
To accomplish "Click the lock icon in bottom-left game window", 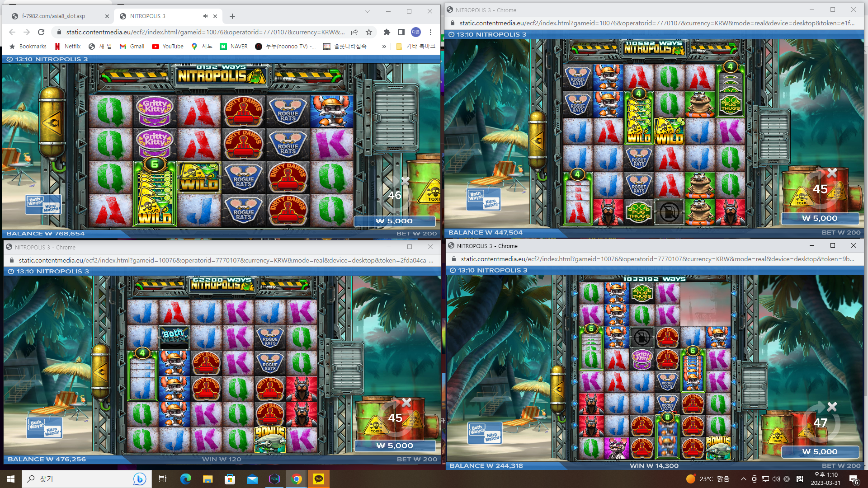I will [11, 260].
